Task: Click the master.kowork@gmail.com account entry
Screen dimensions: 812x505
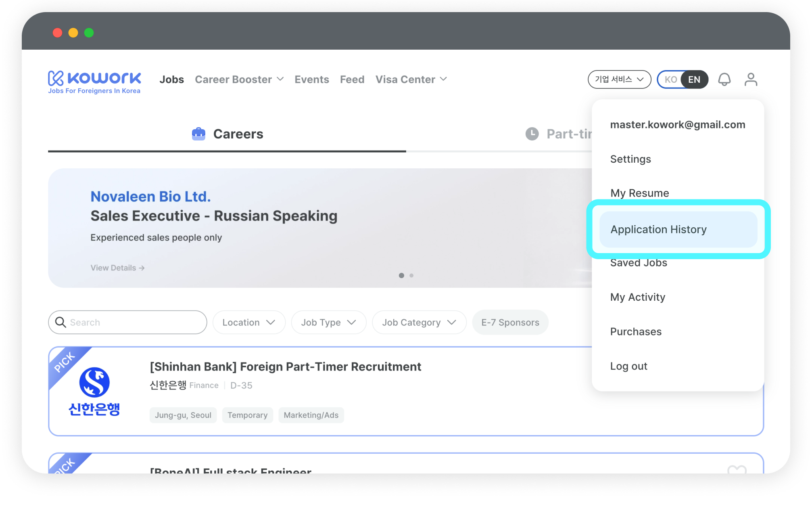Action: pos(678,125)
